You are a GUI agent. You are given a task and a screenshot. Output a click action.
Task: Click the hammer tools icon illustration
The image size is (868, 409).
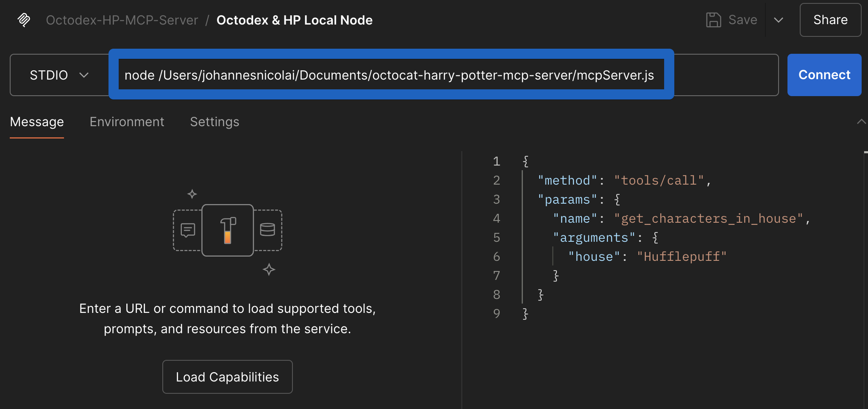pos(228,230)
